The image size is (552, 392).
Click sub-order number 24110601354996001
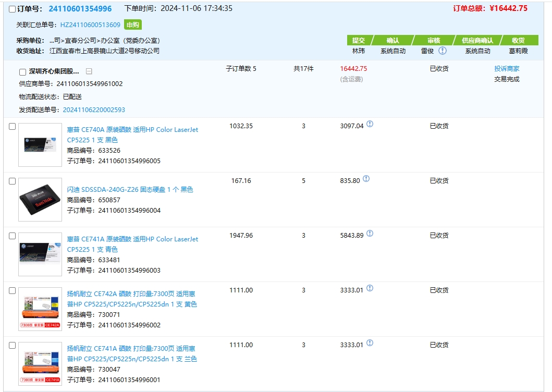click(129, 379)
